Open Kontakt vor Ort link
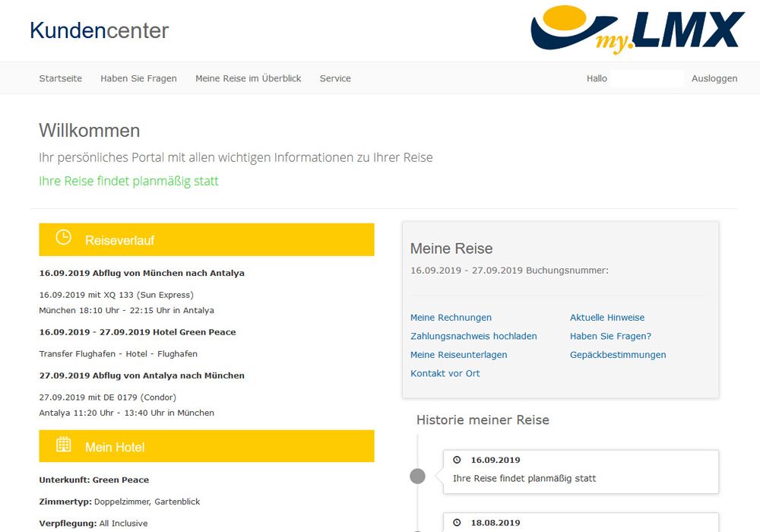760x532 pixels. pos(445,373)
